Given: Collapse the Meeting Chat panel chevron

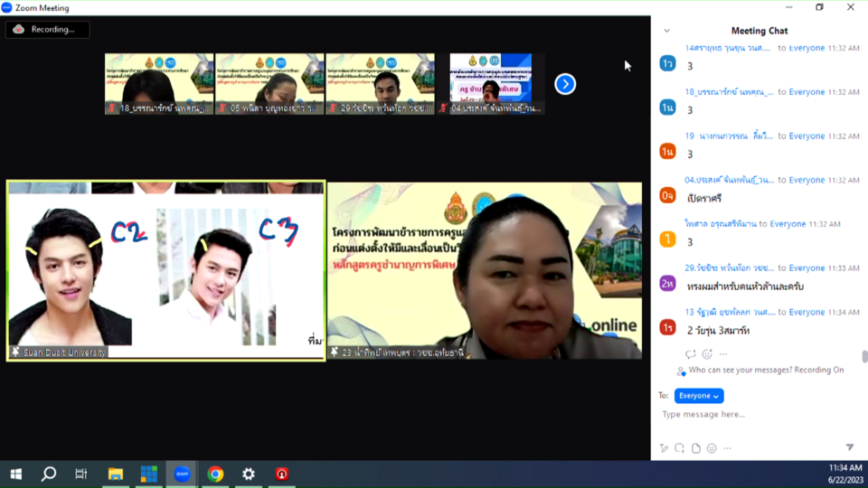Looking at the screenshot, I should [x=667, y=31].
